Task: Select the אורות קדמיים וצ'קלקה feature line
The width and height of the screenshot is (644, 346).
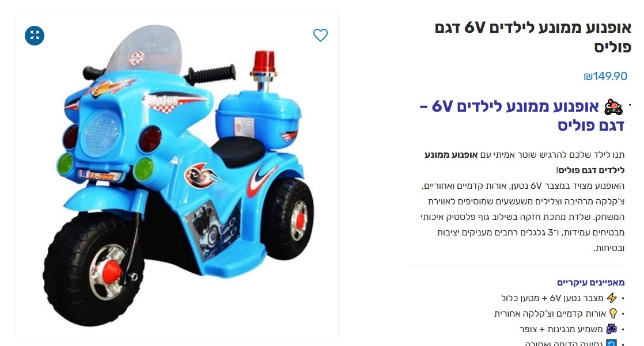Action: (x=550, y=314)
